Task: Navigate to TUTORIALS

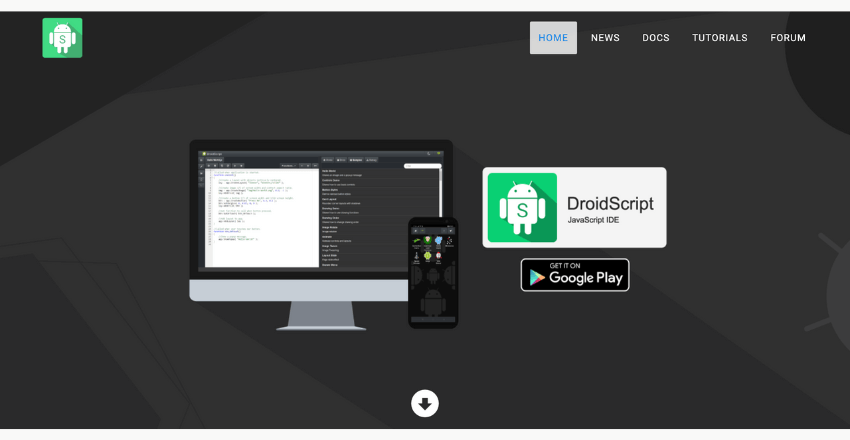Action: click(x=719, y=38)
